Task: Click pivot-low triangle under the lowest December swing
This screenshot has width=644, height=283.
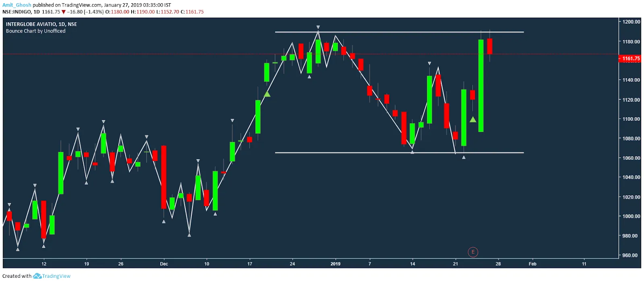Action: pyautogui.click(x=189, y=235)
